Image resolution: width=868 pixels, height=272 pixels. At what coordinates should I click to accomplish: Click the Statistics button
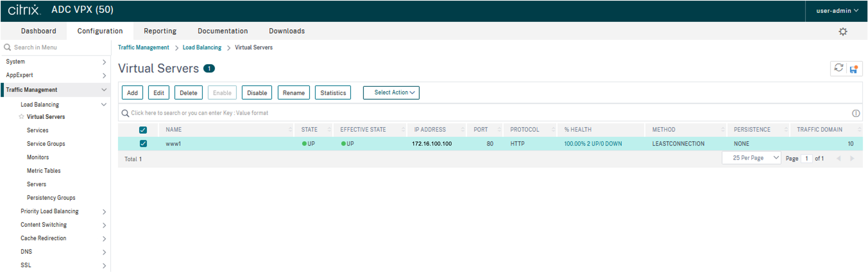click(332, 93)
